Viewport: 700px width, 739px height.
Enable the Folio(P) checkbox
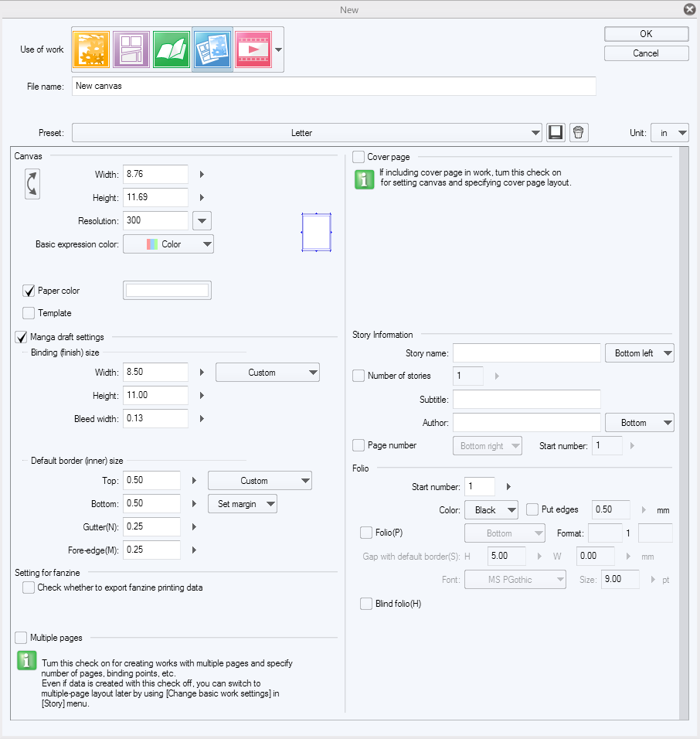[x=366, y=533]
